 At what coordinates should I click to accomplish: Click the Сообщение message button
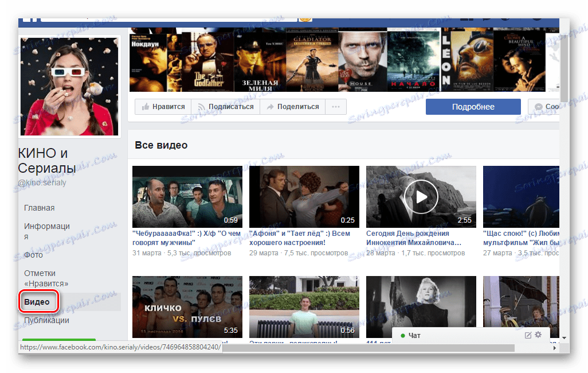(x=544, y=107)
